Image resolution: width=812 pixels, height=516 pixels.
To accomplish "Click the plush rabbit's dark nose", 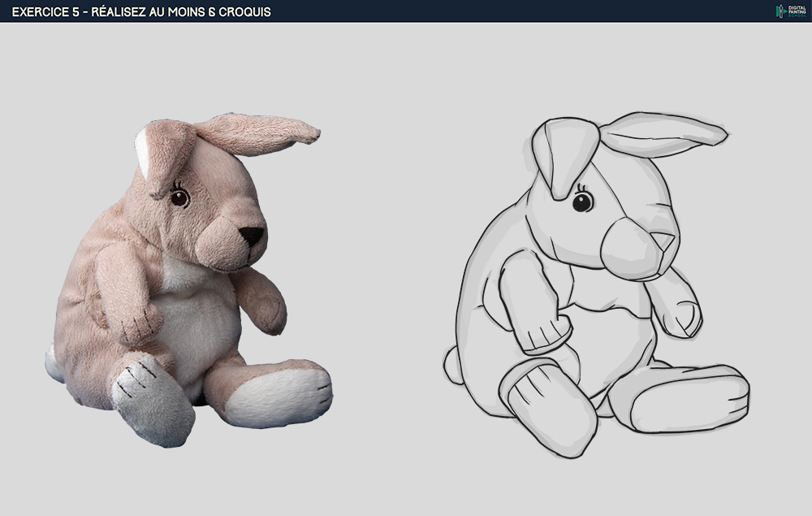I will [252, 236].
